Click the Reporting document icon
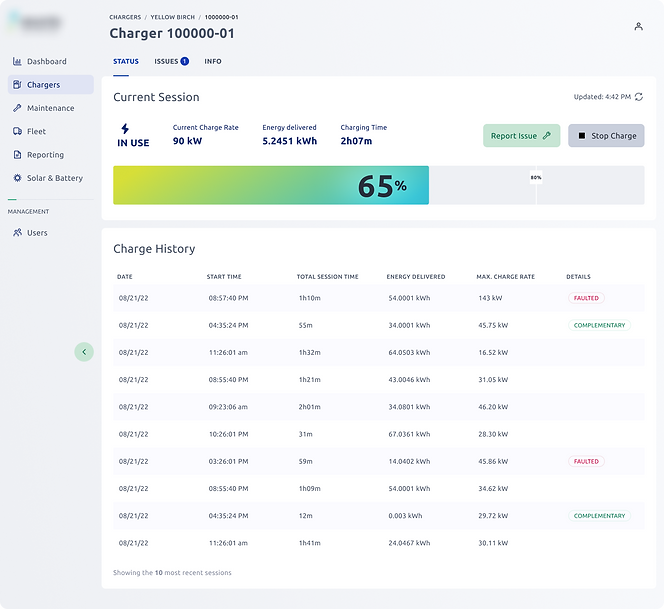The width and height of the screenshot is (664, 609). pyautogui.click(x=17, y=155)
